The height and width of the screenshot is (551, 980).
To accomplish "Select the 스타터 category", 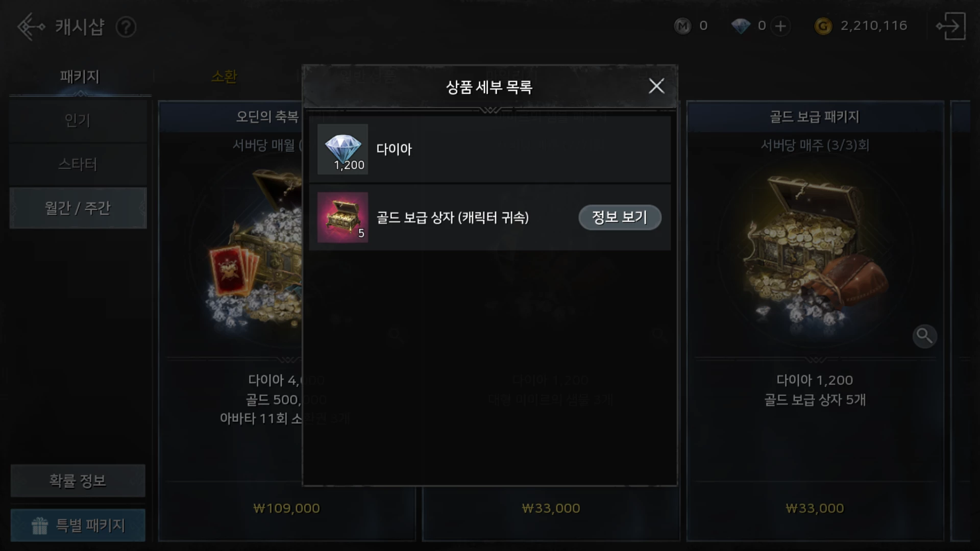I will [x=78, y=164].
